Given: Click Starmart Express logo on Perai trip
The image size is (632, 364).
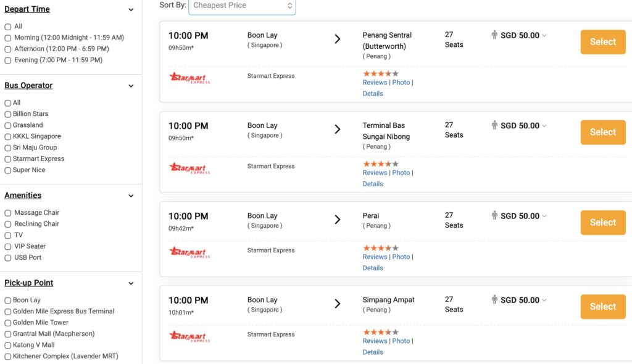Looking at the screenshot, I should coord(189,253).
